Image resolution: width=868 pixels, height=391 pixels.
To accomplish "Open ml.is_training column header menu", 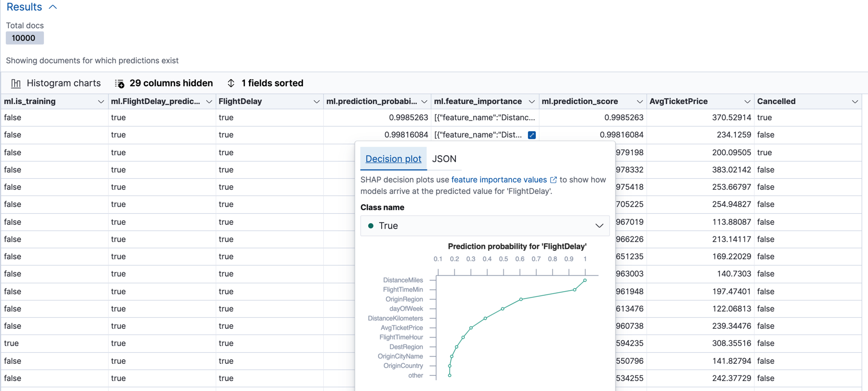I will click(101, 102).
